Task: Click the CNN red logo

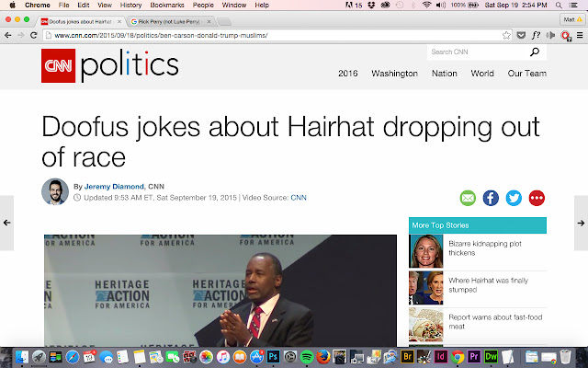Action: tap(58, 65)
